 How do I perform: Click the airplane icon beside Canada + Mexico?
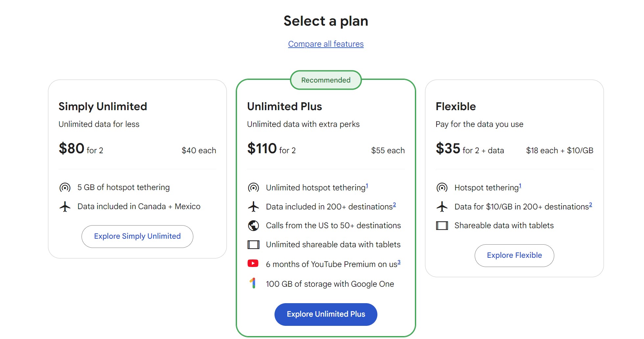point(65,206)
